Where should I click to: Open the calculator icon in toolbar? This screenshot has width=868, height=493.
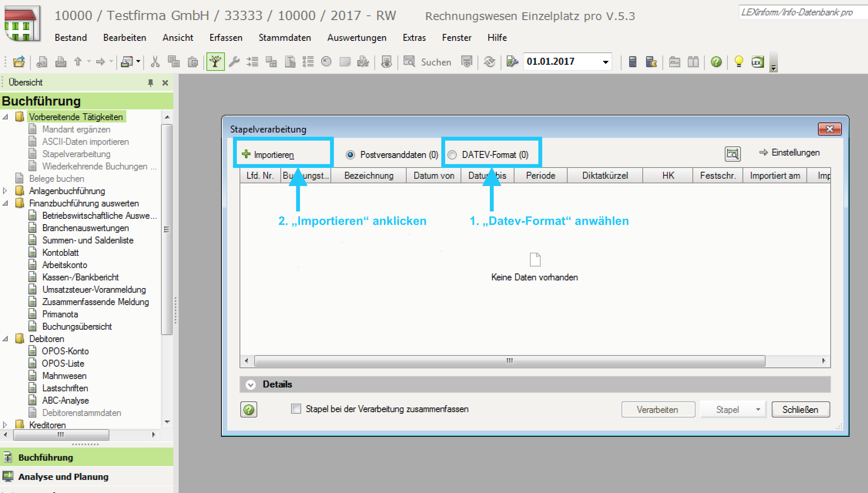(x=632, y=62)
